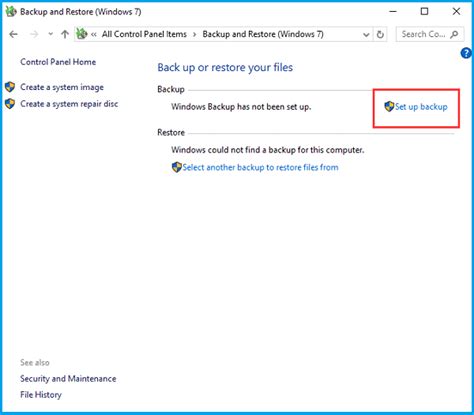Go up one level with Up arrow
The image size is (474, 415).
click(65, 34)
